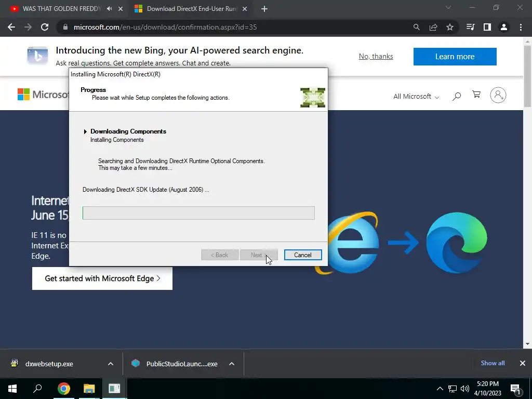This screenshot has width=532, height=399.
Task: Mute the YouTube tab via speaker icon
Action: tap(109, 9)
